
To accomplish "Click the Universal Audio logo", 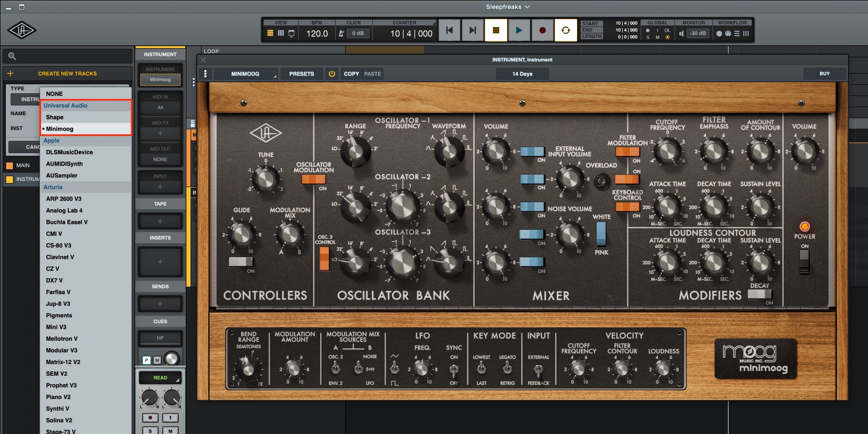I will pos(22,30).
